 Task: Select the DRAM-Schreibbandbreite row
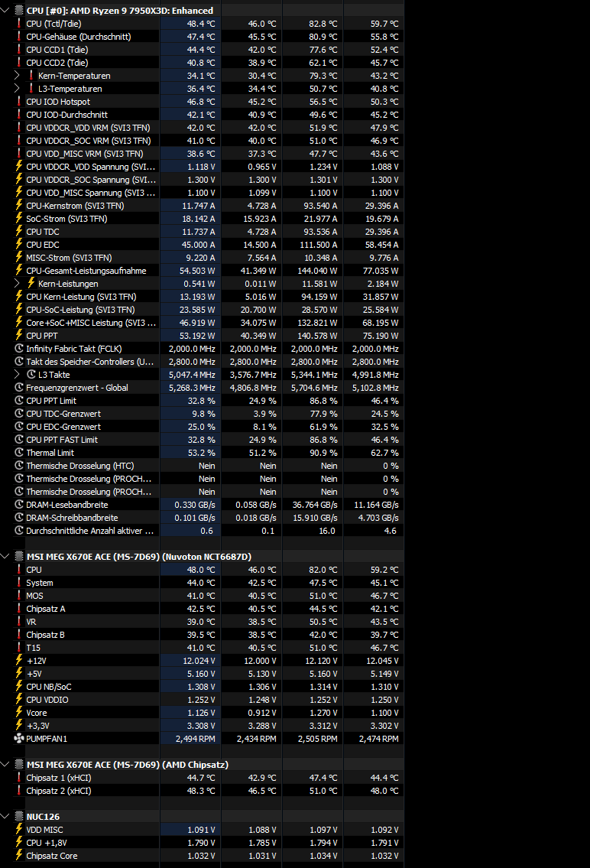coord(208,518)
